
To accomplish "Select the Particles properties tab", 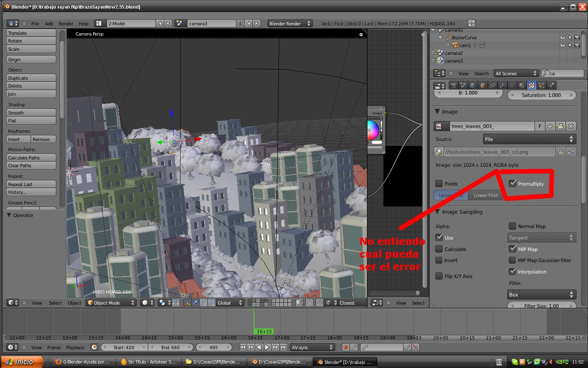I will 541,85.
